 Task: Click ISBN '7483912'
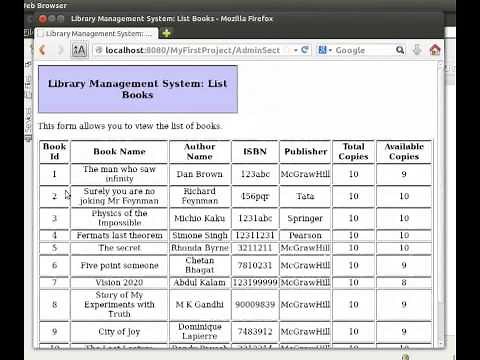point(255,332)
